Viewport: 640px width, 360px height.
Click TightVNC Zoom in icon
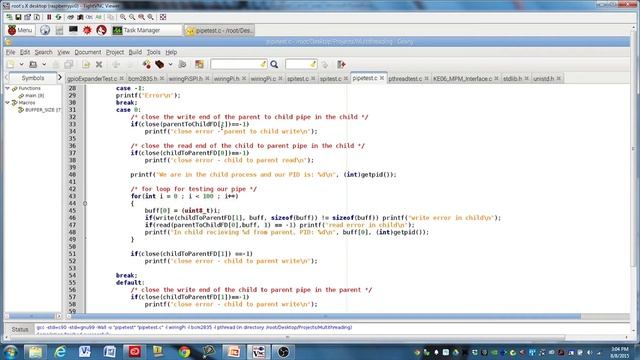tap(123, 17)
